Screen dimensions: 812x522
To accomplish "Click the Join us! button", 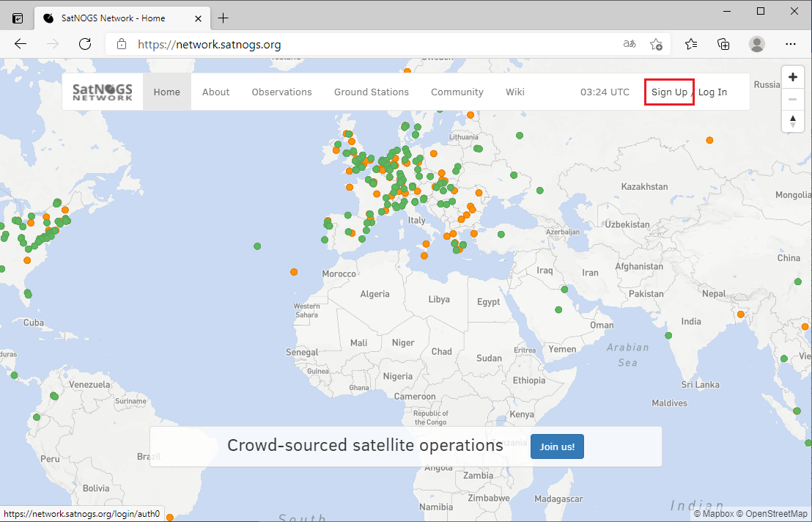I will point(557,446).
